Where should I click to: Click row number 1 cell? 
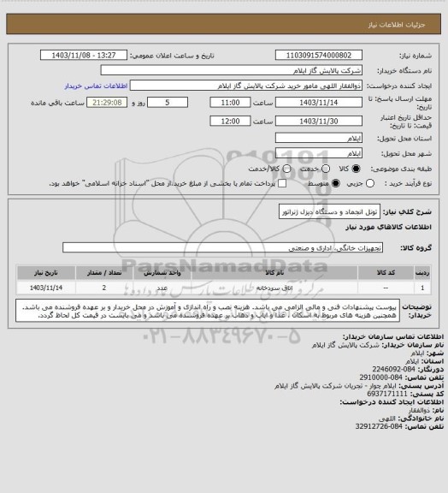(x=422, y=288)
